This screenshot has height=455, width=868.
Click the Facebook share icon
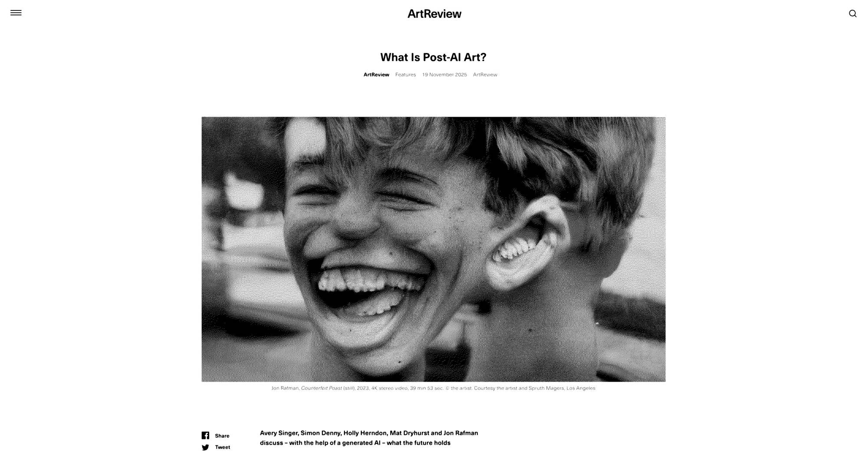coord(205,435)
